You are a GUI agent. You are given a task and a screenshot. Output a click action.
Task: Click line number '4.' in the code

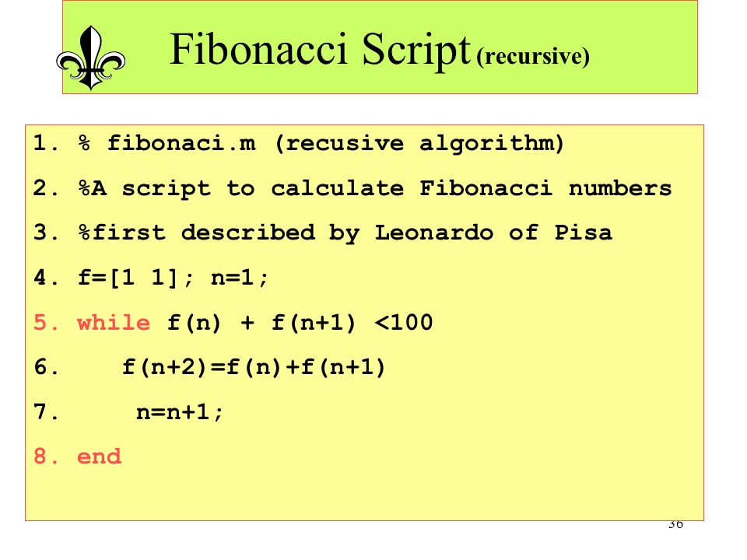tap(46, 277)
